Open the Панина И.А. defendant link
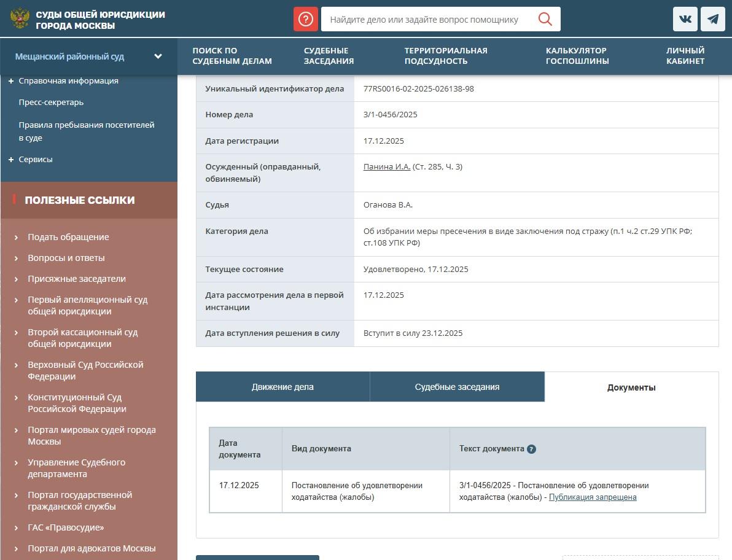Viewport: 732px width, 560px height. pyautogui.click(x=386, y=166)
